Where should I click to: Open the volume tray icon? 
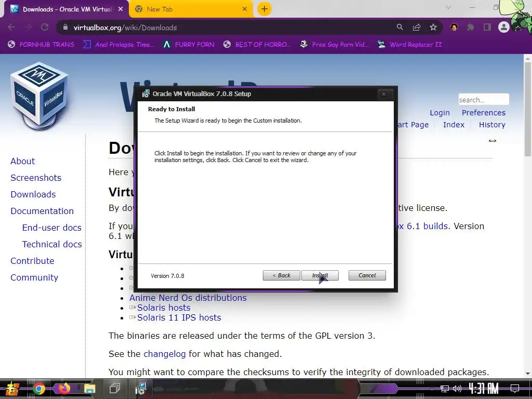click(x=457, y=389)
